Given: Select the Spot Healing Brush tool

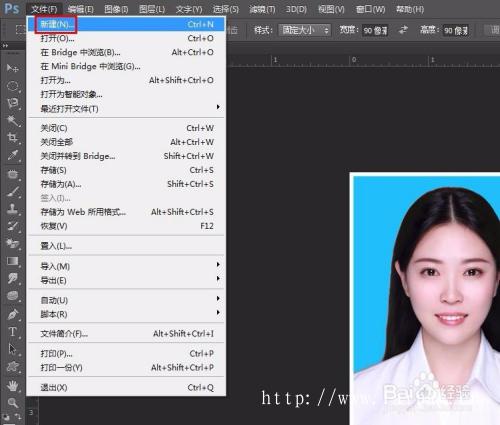Looking at the screenshot, I should pyautogui.click(x=13, y=174).
